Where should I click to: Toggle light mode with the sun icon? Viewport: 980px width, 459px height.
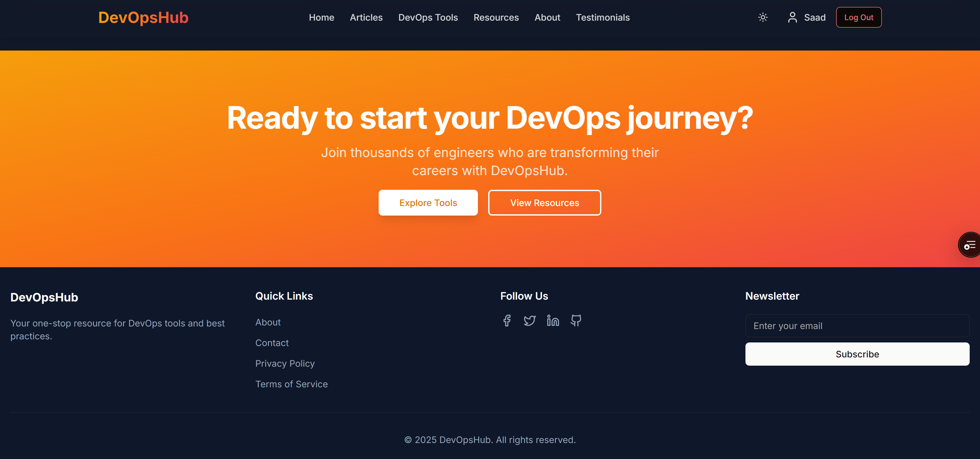[763, 18]
